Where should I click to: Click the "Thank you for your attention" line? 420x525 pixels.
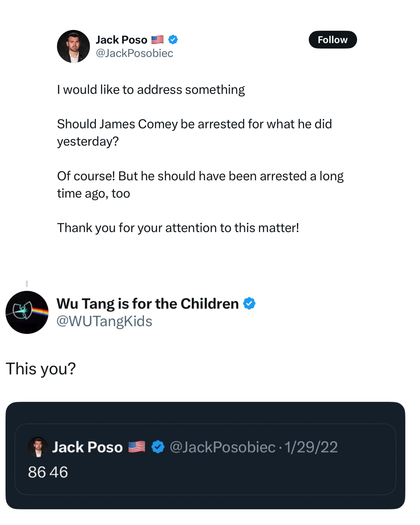pos(178,228)
